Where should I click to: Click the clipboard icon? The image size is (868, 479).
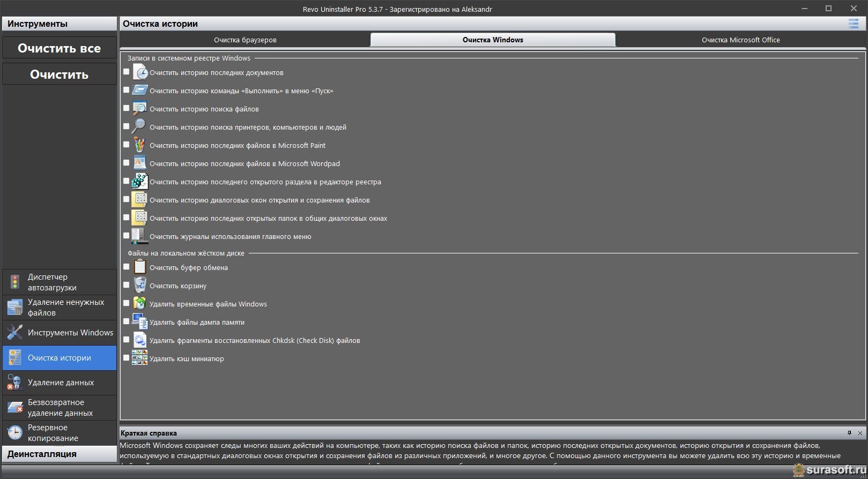tap(139, 267)
